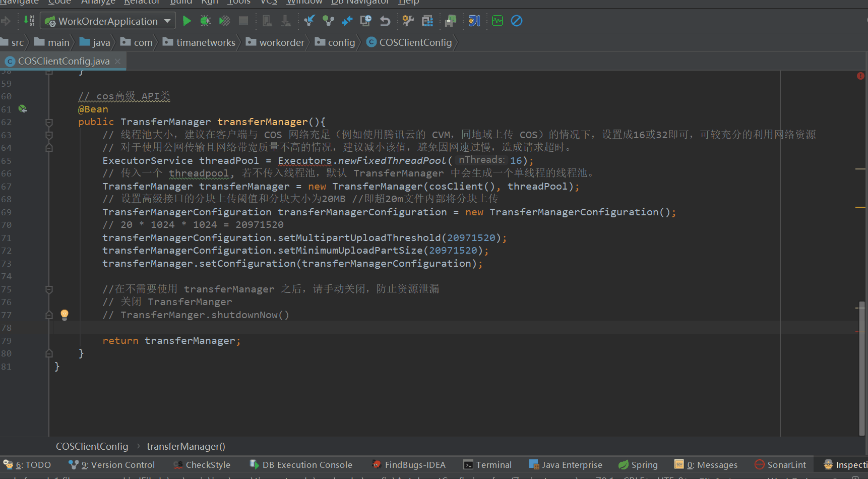Viewport: 868px width, 479px height.
Task: Run WorkOrderApplication with the green play icon
Action: click(187, 21)
